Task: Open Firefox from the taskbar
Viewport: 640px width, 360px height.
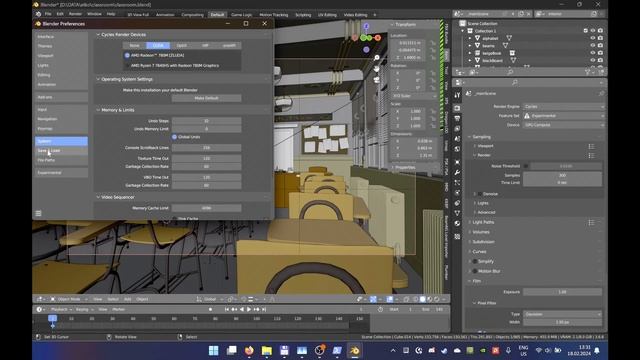Action: pyautogui.click(x=249, y=351)
